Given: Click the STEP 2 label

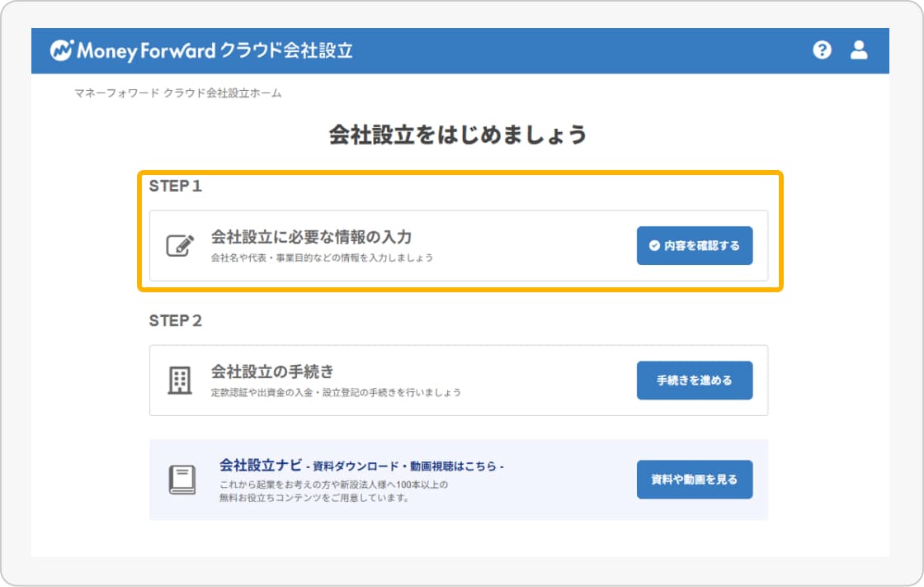Looking at the screenshot, I should click(x=175, y=321).
